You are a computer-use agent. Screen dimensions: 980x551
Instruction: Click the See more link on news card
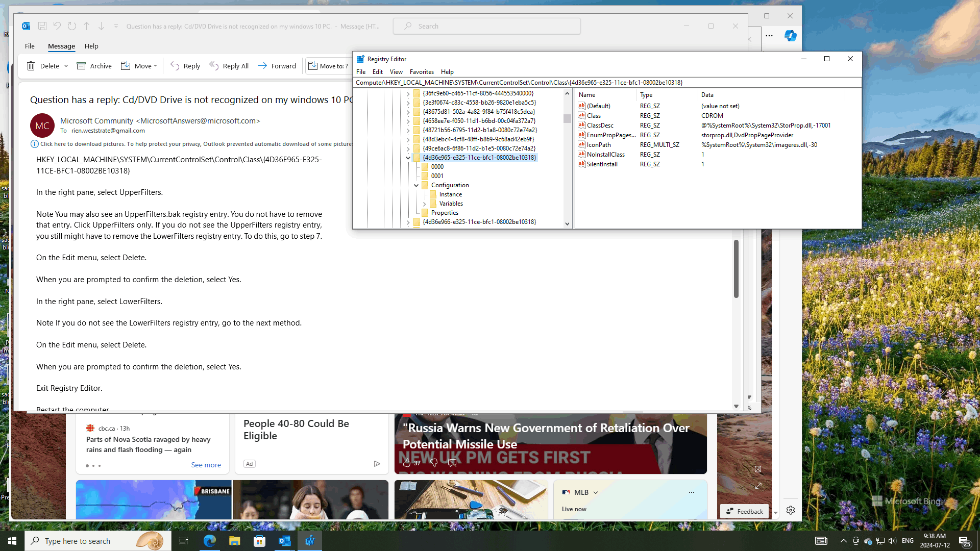[206, 465]
